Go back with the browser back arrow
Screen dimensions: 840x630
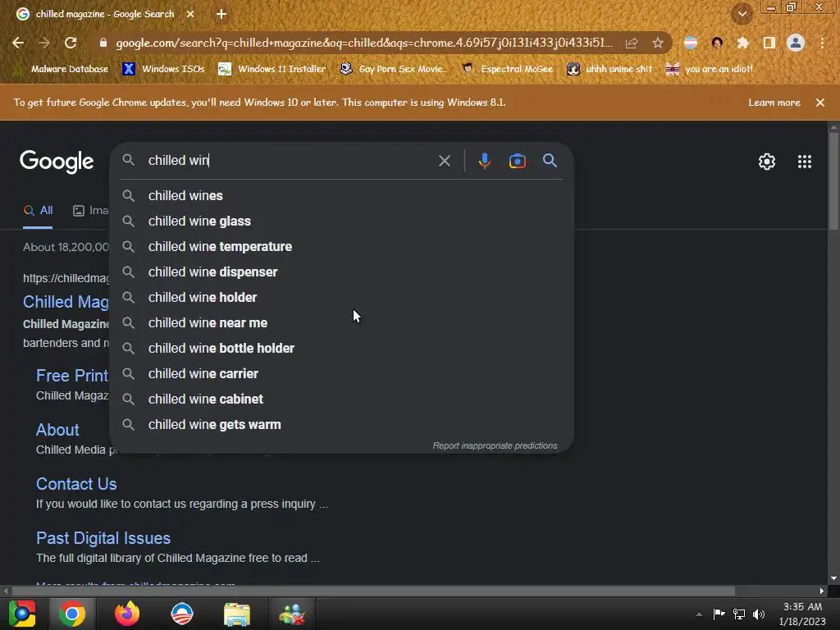click(18, 43)
